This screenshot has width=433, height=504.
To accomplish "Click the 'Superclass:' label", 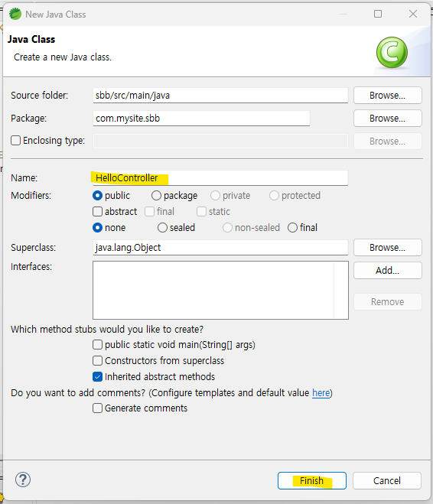I will click(x=33, y=248).
